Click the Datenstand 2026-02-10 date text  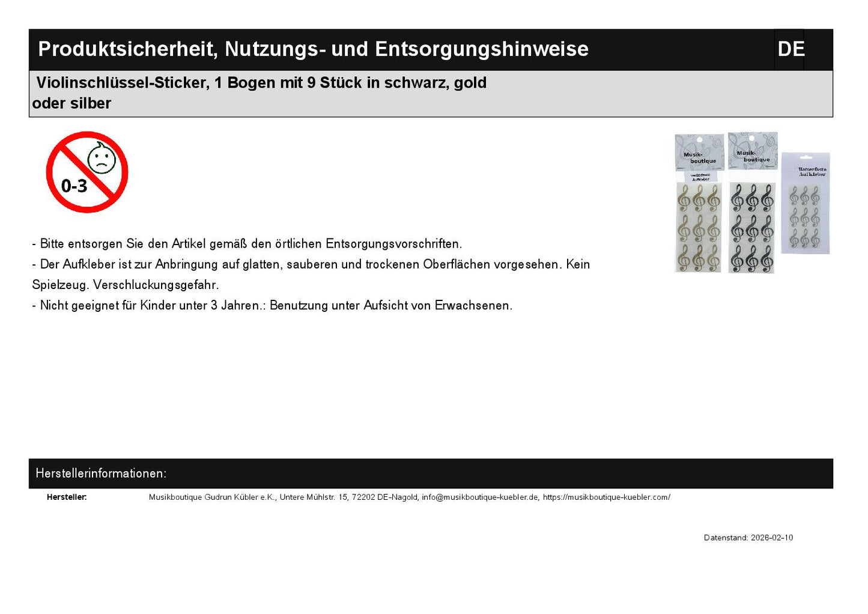[x=748, y=538]
